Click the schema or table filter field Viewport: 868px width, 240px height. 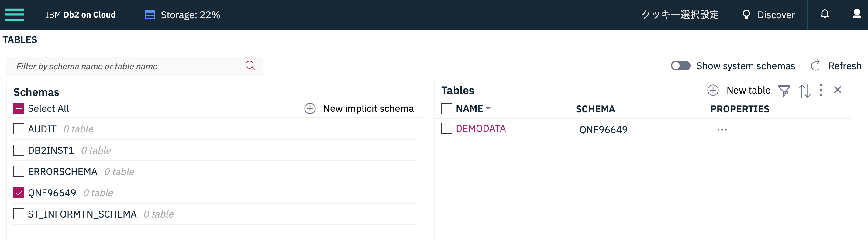(x=128, y=66)
